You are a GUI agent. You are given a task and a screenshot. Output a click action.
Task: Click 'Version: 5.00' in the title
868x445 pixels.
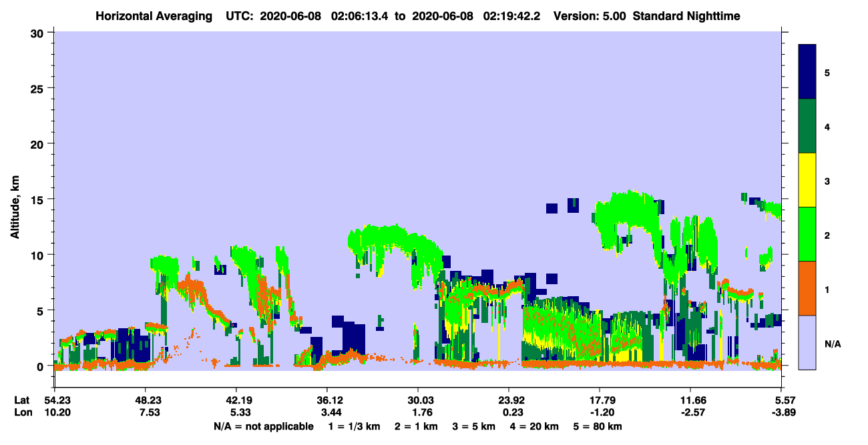point(590,15)
